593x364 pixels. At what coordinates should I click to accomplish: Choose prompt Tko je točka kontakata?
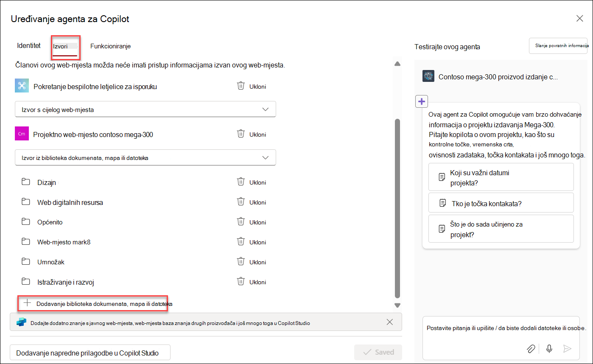tap(501, 203)
